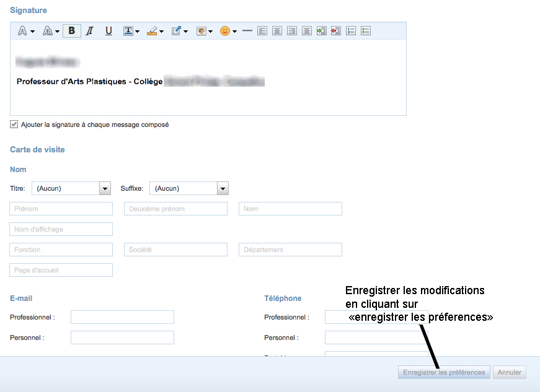540x392 pixels.
Task: Open the font family dropdown
Action: point(25,31)
